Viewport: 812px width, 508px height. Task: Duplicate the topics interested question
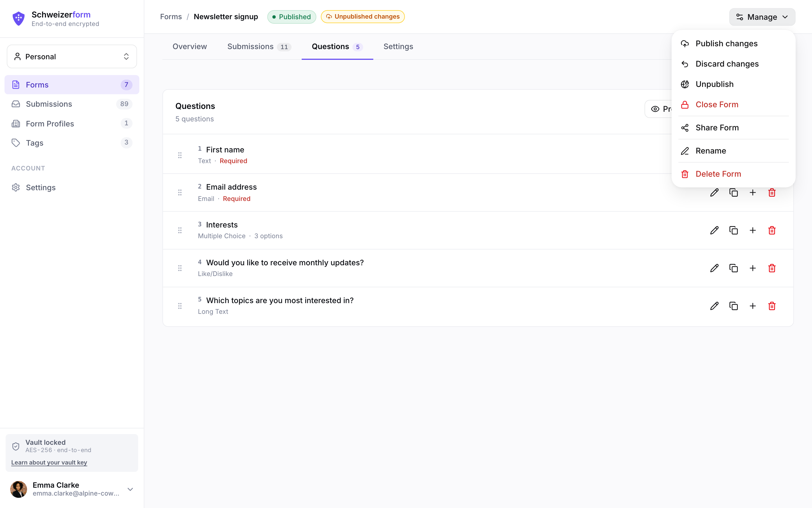click(x=734, y=306)
